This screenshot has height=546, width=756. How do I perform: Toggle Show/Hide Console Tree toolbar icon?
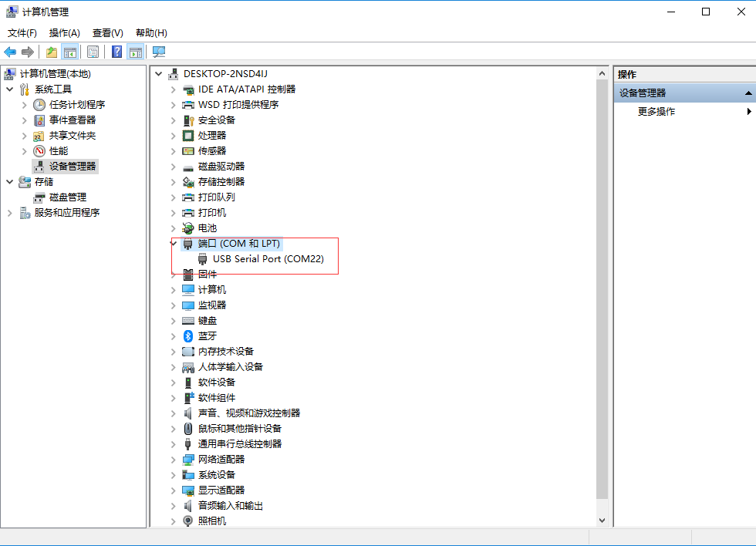tap(70, 52)
